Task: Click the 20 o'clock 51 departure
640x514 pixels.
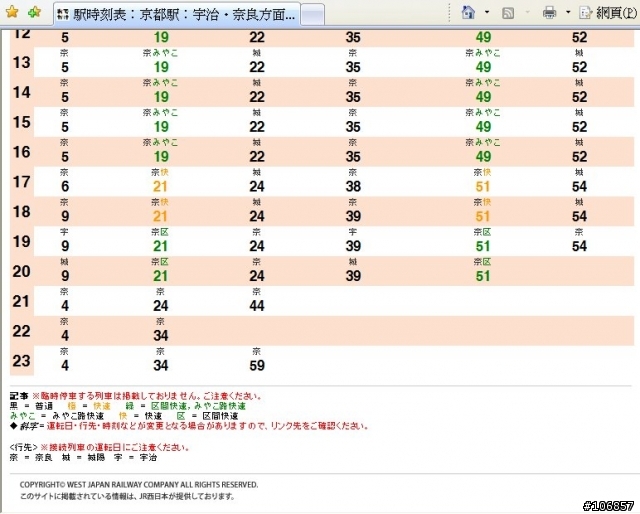Action: pyautogui.click(x=482, y=276)
